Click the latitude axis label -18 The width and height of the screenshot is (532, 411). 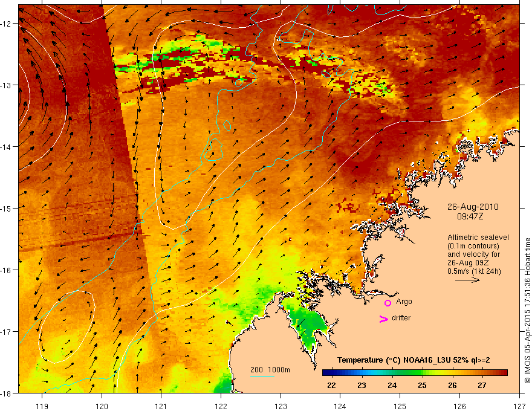point(5,393)
